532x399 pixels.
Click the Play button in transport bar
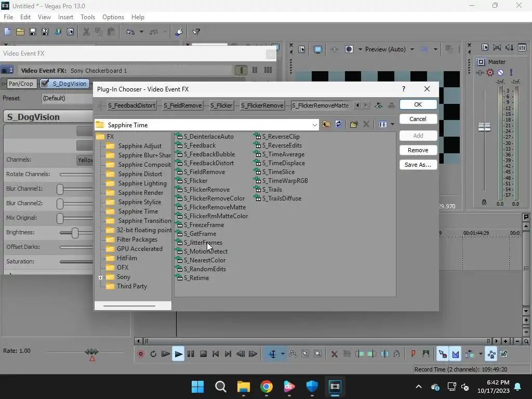178,354
